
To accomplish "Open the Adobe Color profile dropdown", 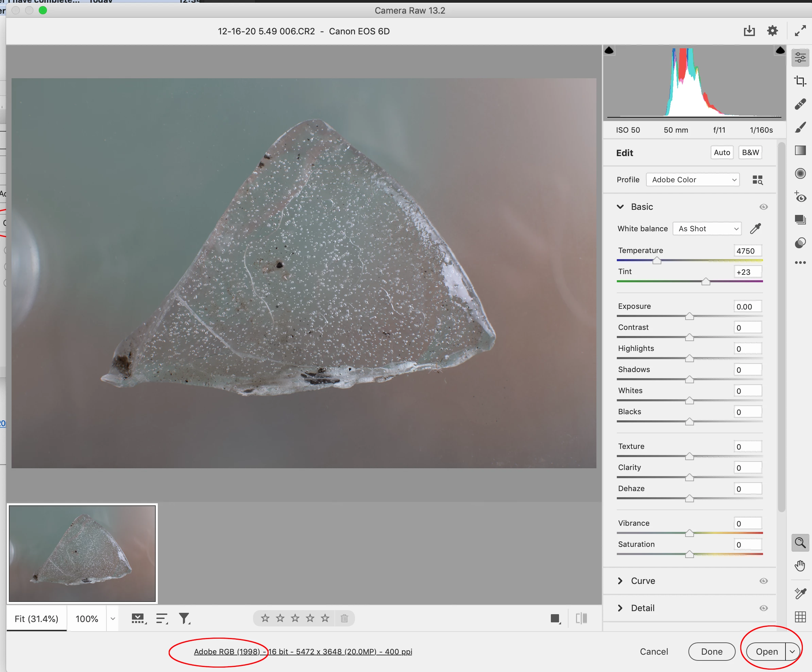I will [x=693, y=180].
